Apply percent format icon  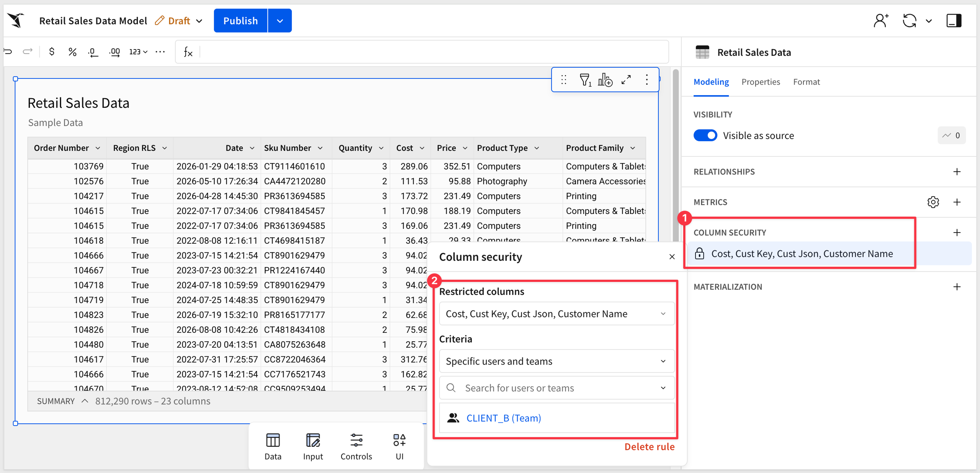72,51
